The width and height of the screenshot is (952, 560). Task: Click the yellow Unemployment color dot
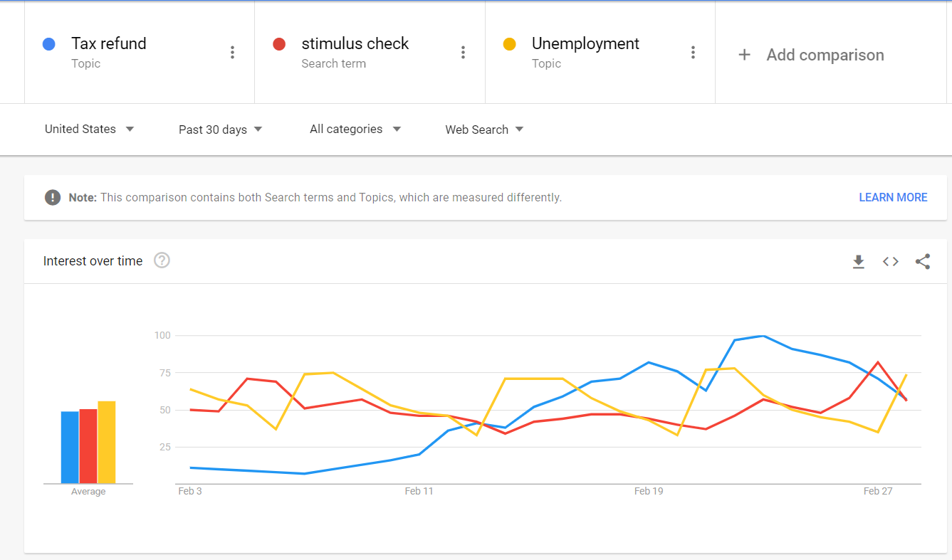509,44
